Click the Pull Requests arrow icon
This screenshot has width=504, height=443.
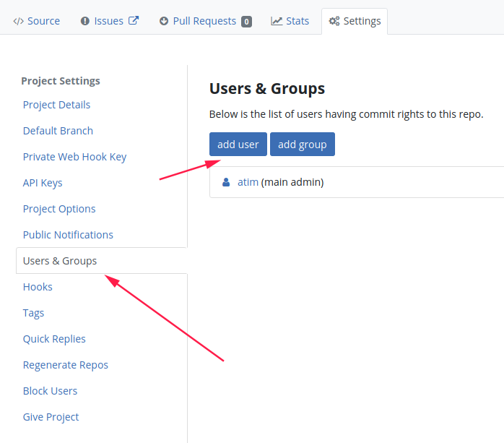pyautogui.click(x=164, y=21)
